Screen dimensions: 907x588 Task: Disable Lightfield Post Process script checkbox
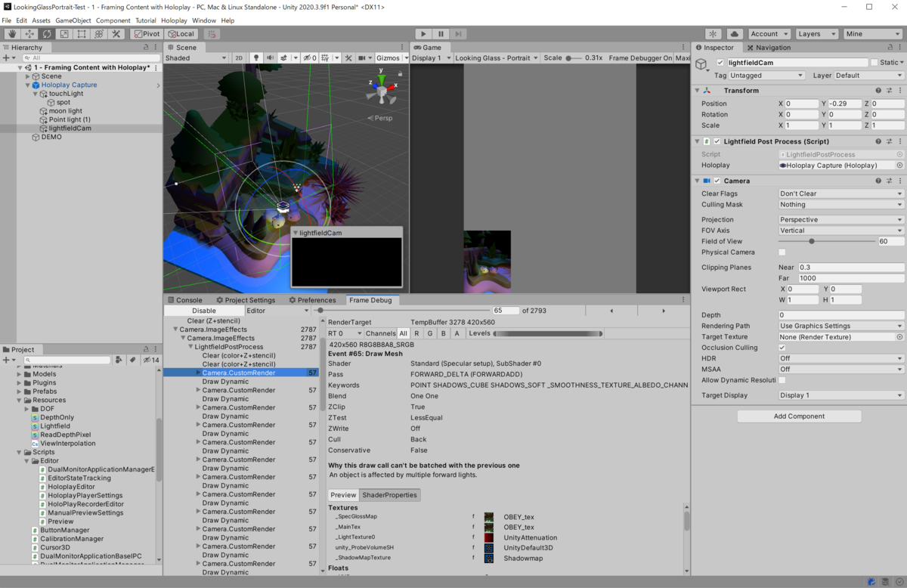(717, 141)
